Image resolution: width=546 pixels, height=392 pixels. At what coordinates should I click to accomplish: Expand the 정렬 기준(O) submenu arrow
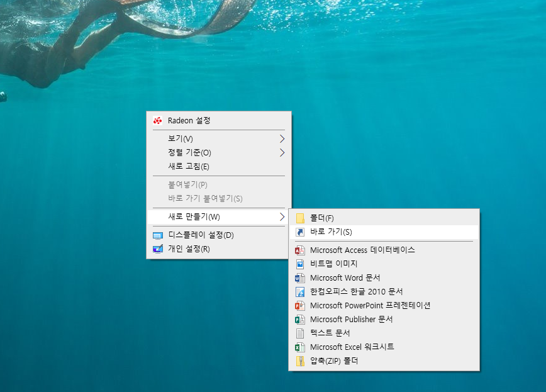[x=282, y=153]
